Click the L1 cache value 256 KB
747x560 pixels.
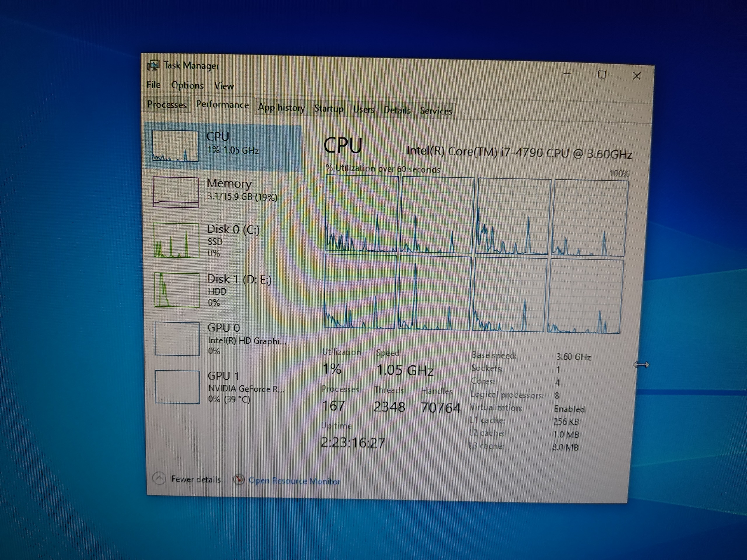(x=566, y=422)
